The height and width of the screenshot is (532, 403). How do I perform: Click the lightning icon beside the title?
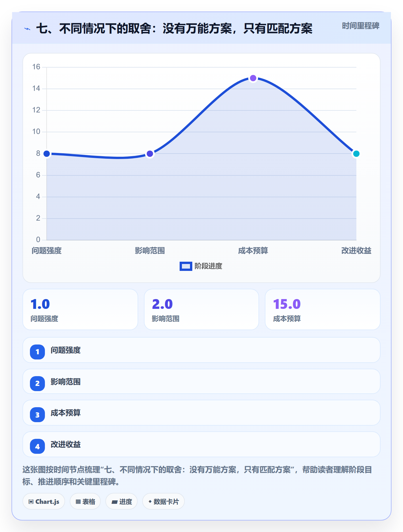tap(27, 29)
